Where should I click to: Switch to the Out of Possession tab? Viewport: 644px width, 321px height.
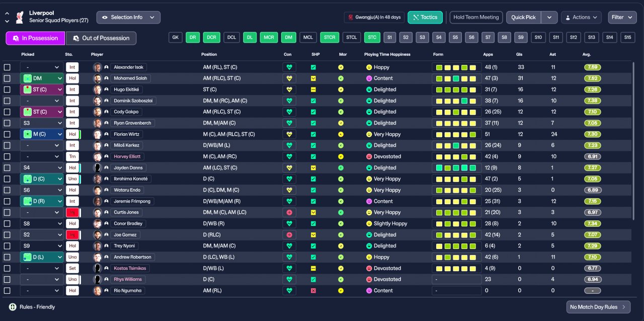coord(101,38)
